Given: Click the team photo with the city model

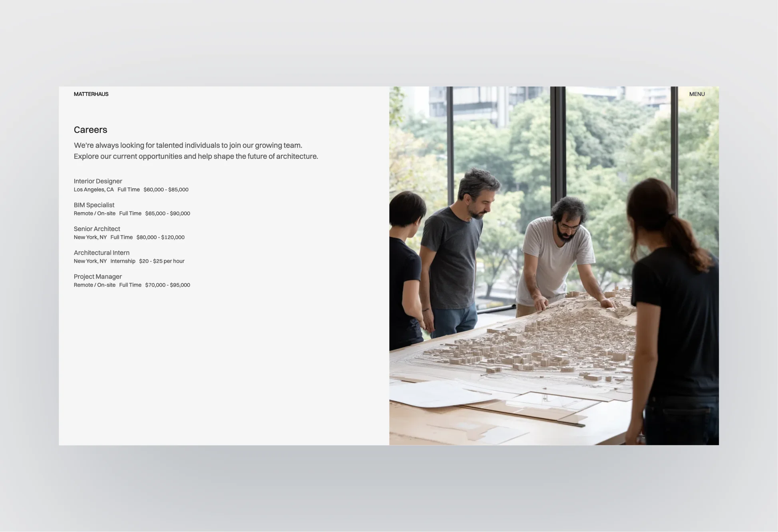Looking at the screenshot, I should 554,265.
